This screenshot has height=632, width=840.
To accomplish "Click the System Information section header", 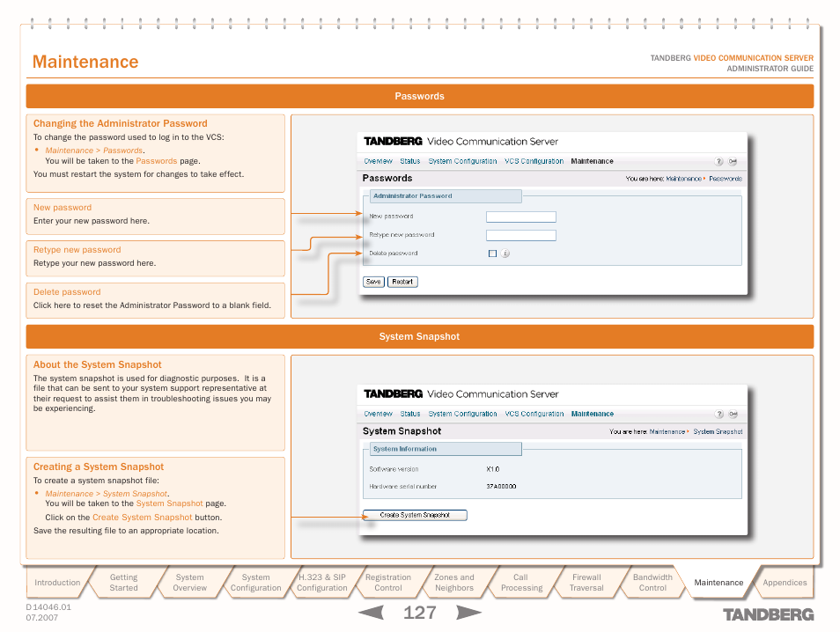I will pos(446,449).
